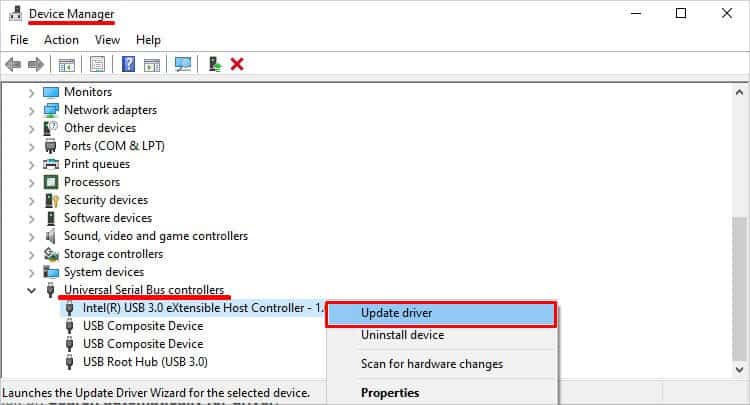
Task: Open the Action menu
Action: tap(61, 40)
